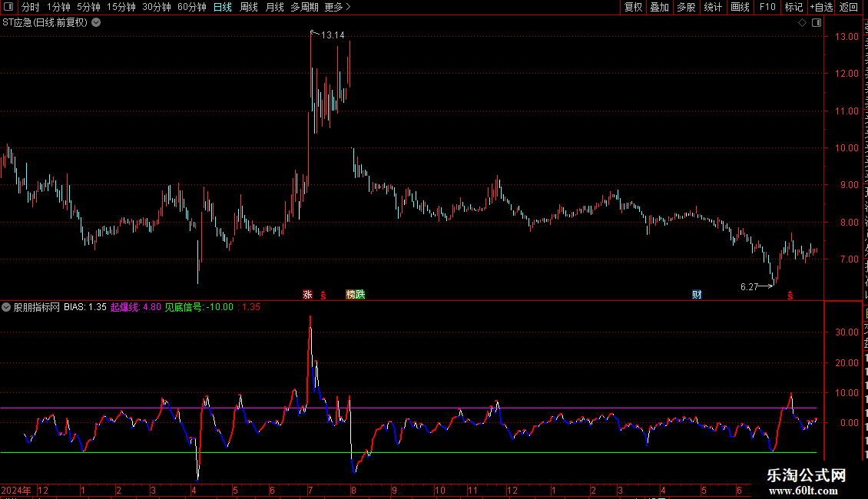This screenshot has width=868, height=499.
Task: Click 返回 to go back
Action: (848, 7)
